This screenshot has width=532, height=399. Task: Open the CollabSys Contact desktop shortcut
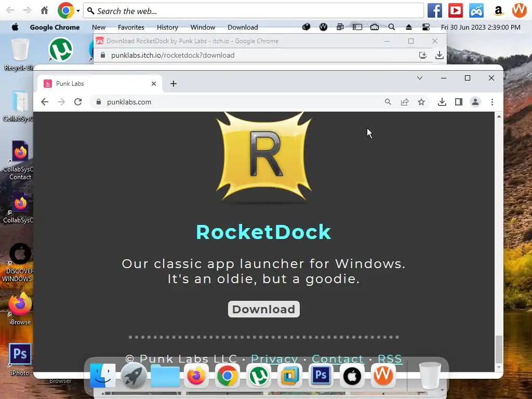point(19,160)
